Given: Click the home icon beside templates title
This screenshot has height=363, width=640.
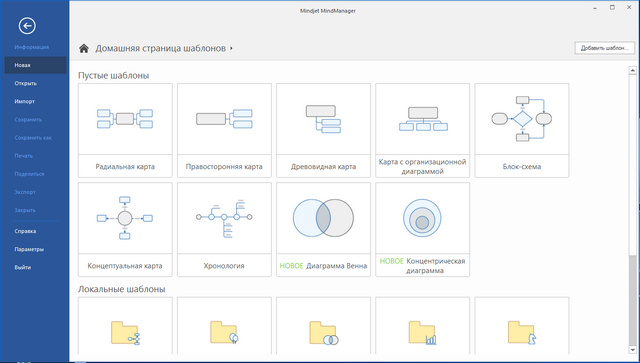Looking at the screenshot, I should pos(84,49).
